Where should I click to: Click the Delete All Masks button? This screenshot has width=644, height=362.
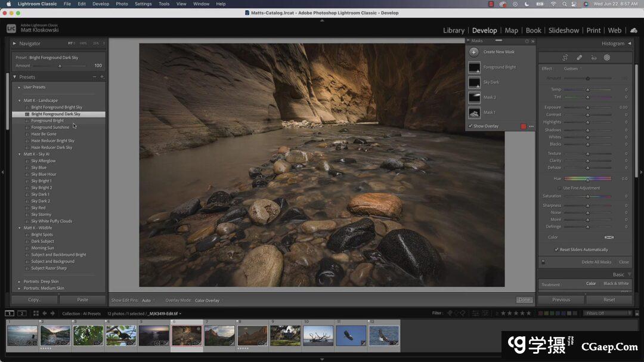[596, 262]
